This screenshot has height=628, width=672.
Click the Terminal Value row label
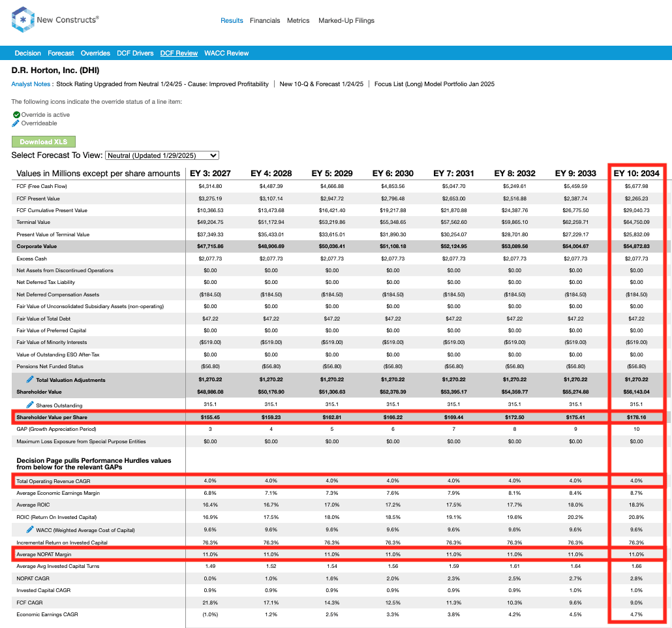click(x=33, y=222)
